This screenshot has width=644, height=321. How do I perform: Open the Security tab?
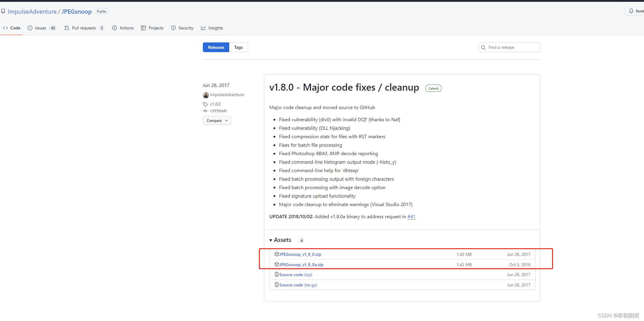(182, 28)
